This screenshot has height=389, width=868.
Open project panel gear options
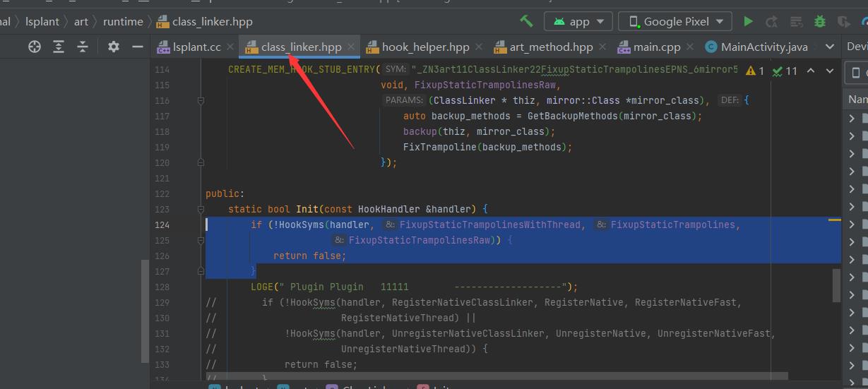click(x=113, y=47)
